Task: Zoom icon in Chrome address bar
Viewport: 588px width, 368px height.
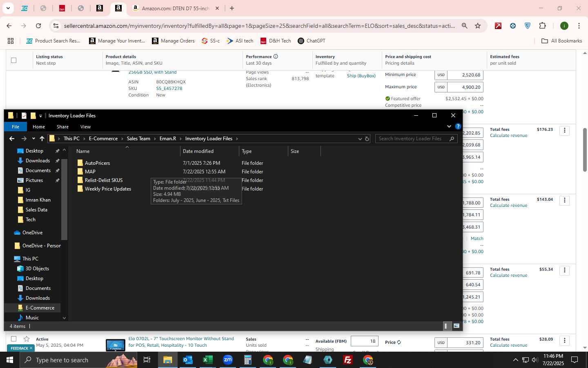Action: coord(464,26)
